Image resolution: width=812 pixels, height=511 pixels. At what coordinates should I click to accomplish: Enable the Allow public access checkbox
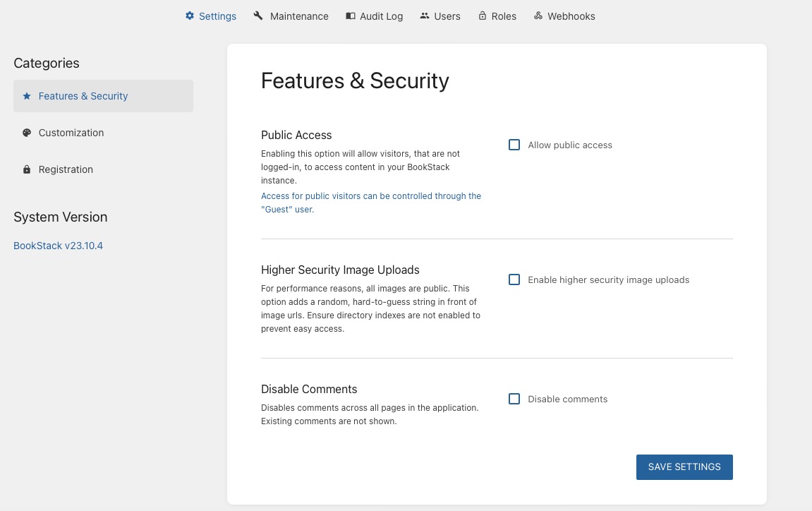click(x=514, y=145)
